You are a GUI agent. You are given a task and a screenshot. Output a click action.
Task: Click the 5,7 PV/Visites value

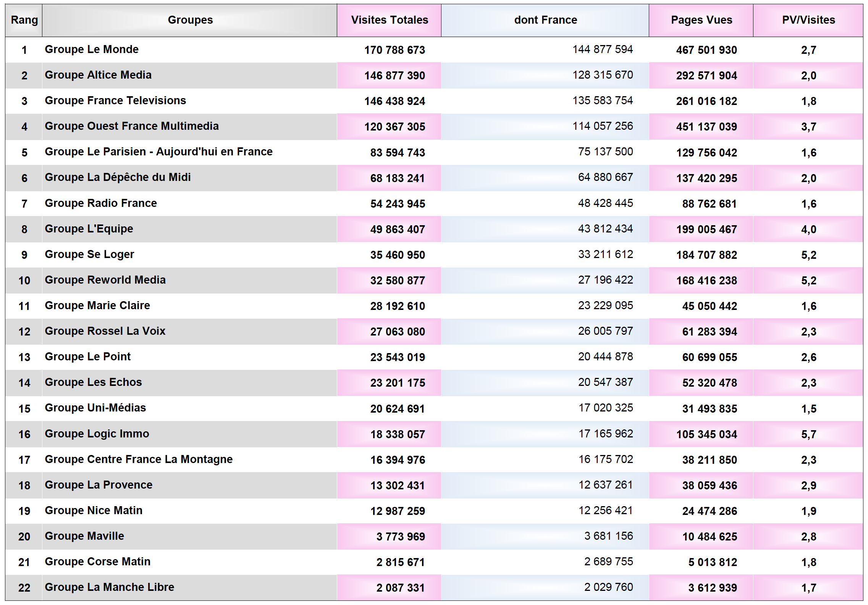808,434
